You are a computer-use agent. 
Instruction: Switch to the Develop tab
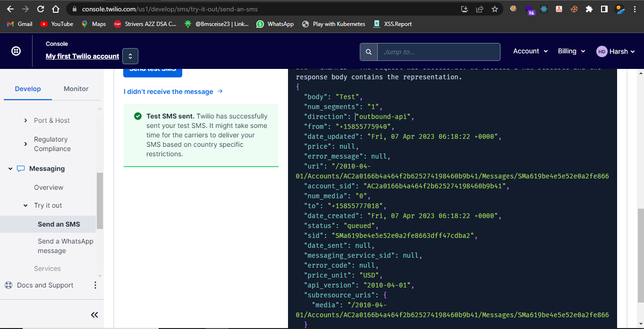click(x=28, y=89)
